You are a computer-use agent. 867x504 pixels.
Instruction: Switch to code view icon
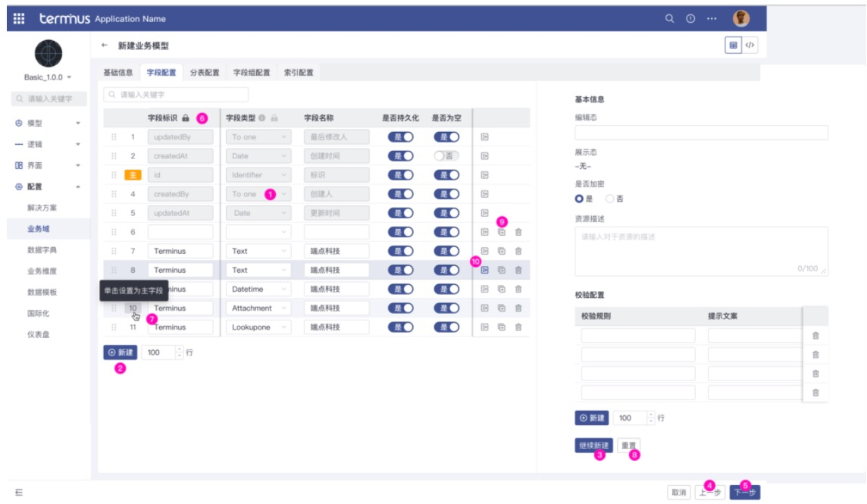click(x=750, y=45)
